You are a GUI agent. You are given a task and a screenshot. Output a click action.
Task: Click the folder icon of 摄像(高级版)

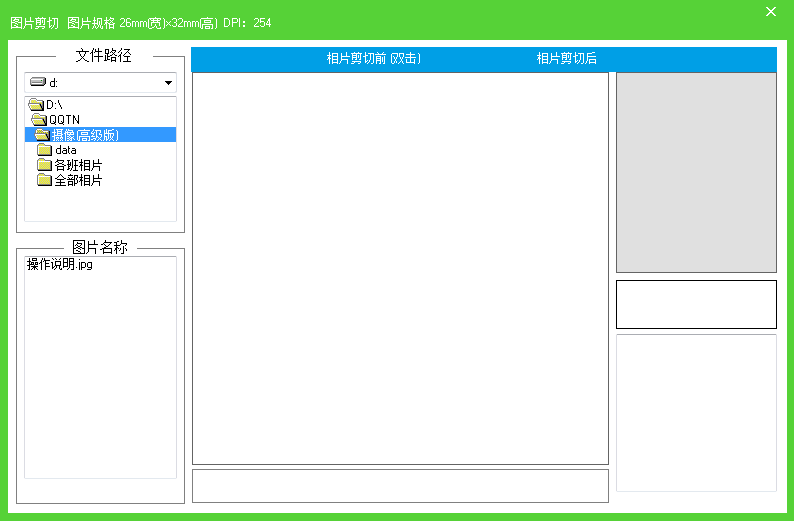coord(42,135)
